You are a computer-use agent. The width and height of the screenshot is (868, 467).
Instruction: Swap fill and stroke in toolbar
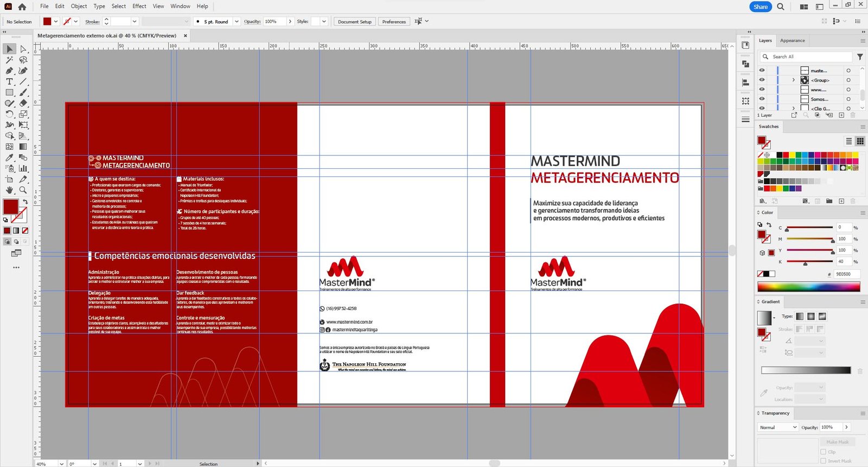coord(25,202)
